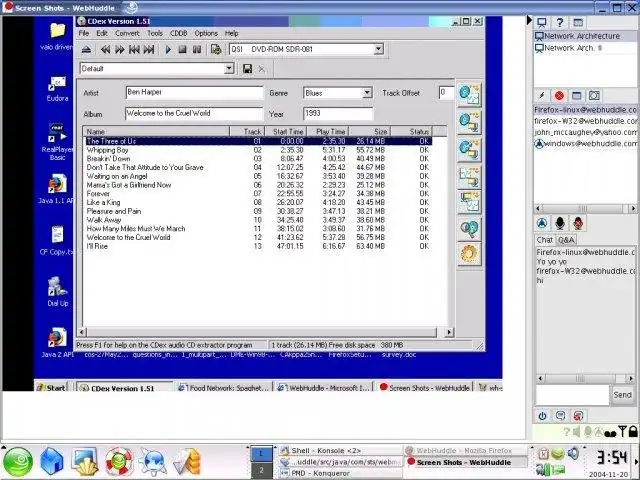Click the first CD extract icon in right sidebar
Viewport: 640px width, 480px height.
pos(469,94)
